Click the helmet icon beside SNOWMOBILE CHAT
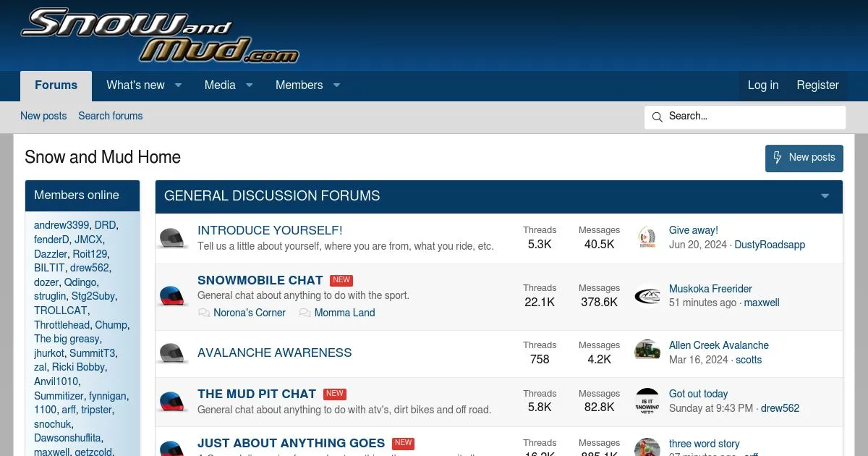 (171, 295)
